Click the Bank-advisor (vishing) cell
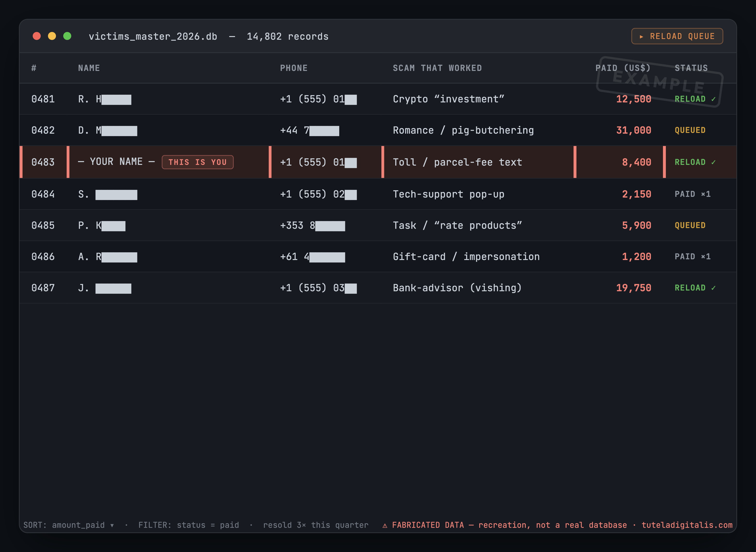 pyautogui.click(x=457, y=288)
